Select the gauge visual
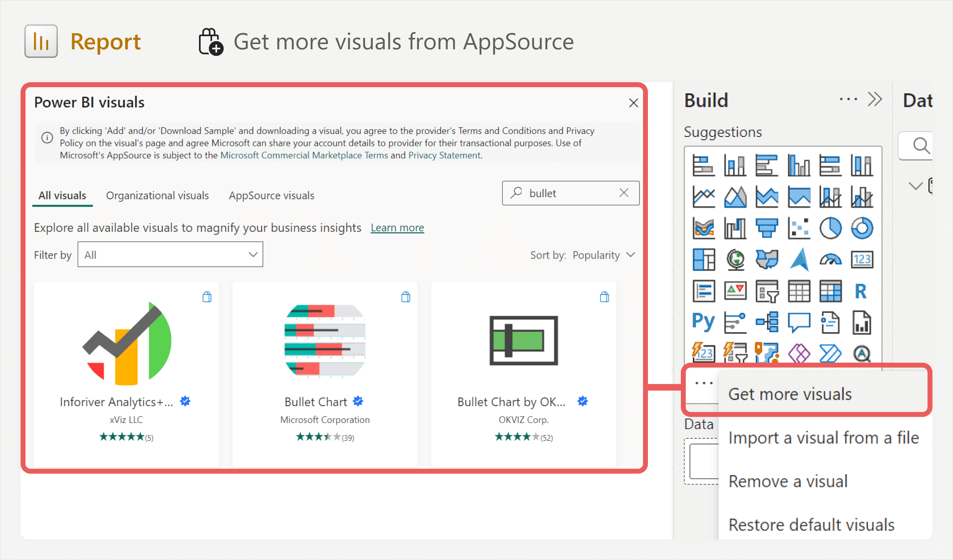This screenshot has height=560, width=953. coord(830,259)
